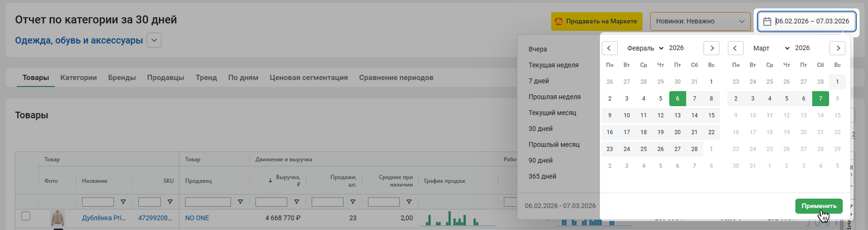Click the Дублёнка product photo thumbnail
This screenshot has width=868, height=230.
pyautogui.click(x=58, y=218)
